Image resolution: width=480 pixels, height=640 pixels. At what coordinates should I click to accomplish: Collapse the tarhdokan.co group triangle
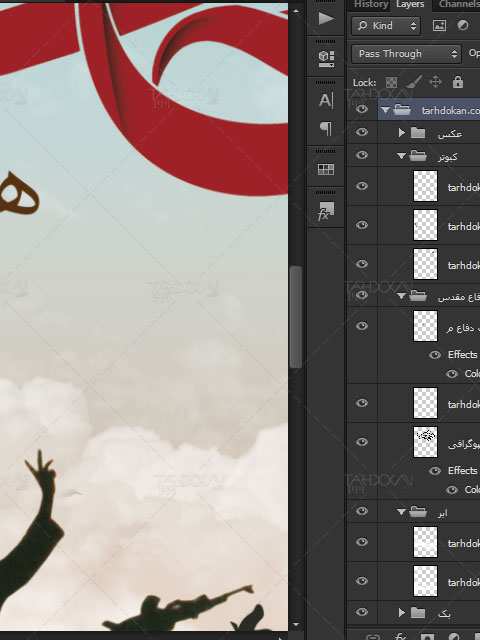pyautogui.click(x=385, y=110)
